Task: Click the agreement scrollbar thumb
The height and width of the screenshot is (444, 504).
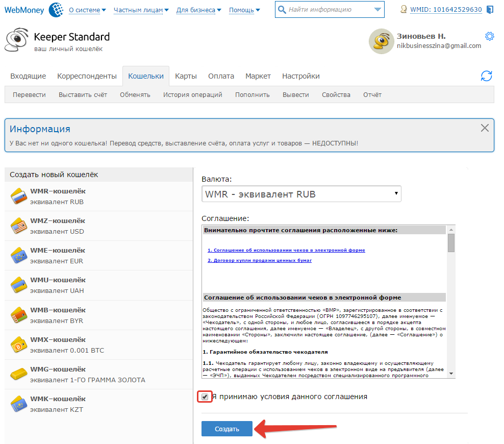Action: coord(451,243)
